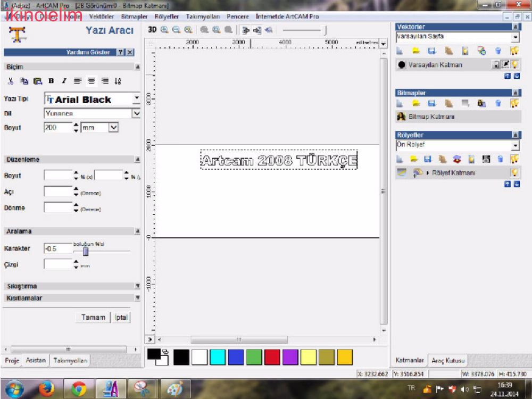The height and width of the screenshot is (399, 532).
Task: Toggle visibility bulb of Varsayılan Katman
Action: pos(515,64)
